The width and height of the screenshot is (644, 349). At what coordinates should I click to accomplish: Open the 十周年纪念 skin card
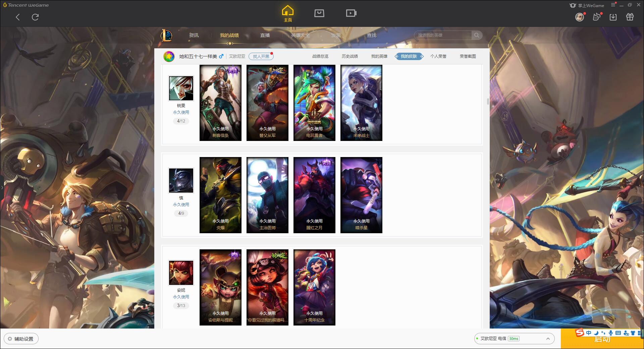tap(314, 287)
